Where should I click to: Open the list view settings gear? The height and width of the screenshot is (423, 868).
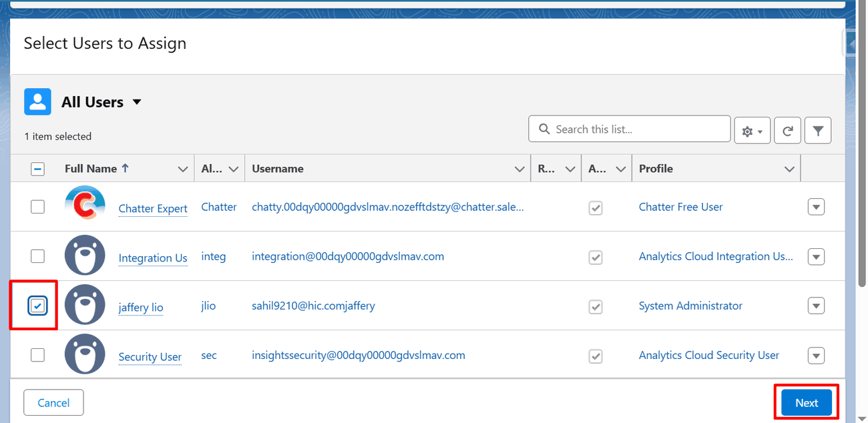[752, 131]
